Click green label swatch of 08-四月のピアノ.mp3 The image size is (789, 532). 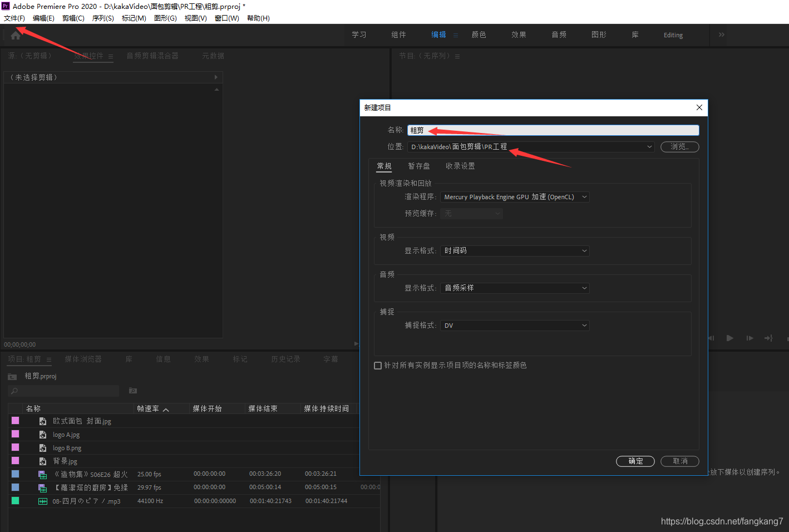(x=16, y=501)
